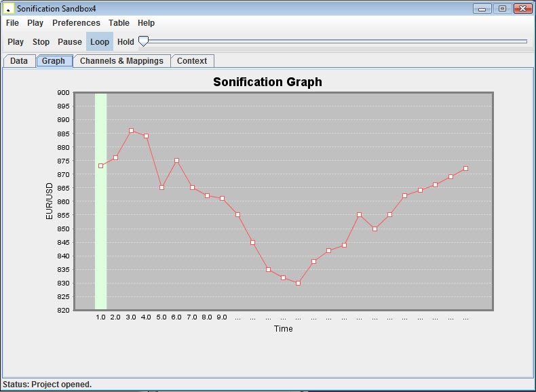Open the Play menu in menu bar

coord(35,23)
